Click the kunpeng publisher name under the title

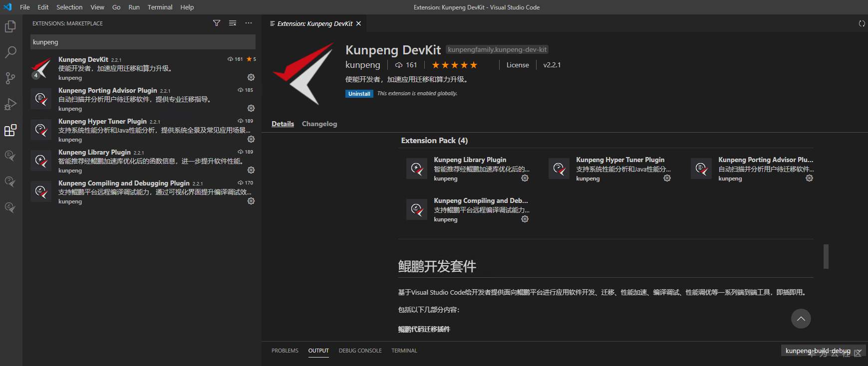tap(363, 65)
